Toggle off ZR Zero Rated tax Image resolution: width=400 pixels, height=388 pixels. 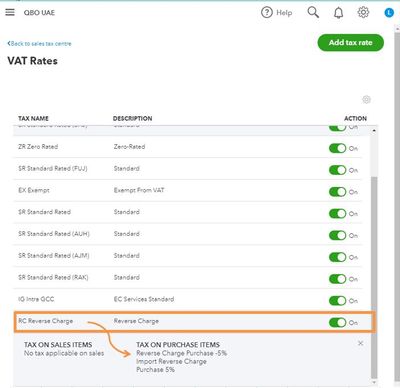tap(337, 148)
